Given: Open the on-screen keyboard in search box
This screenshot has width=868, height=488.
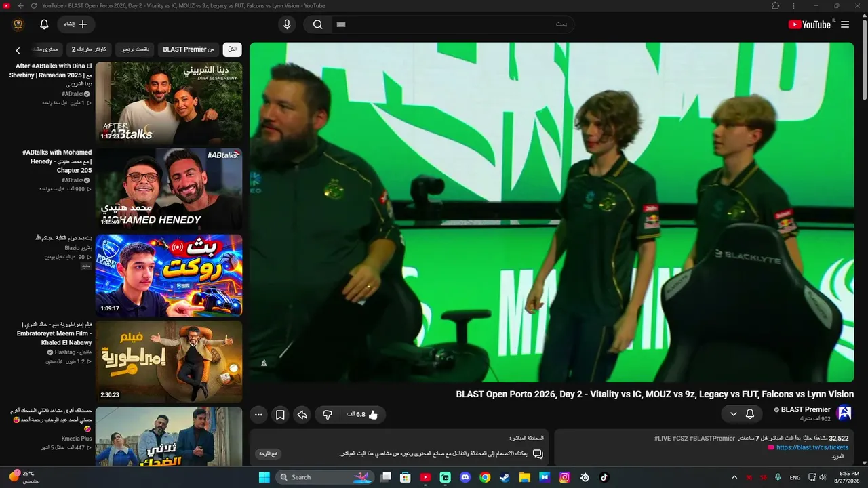Looking at the screenshot, I should (x=341, y=24).
